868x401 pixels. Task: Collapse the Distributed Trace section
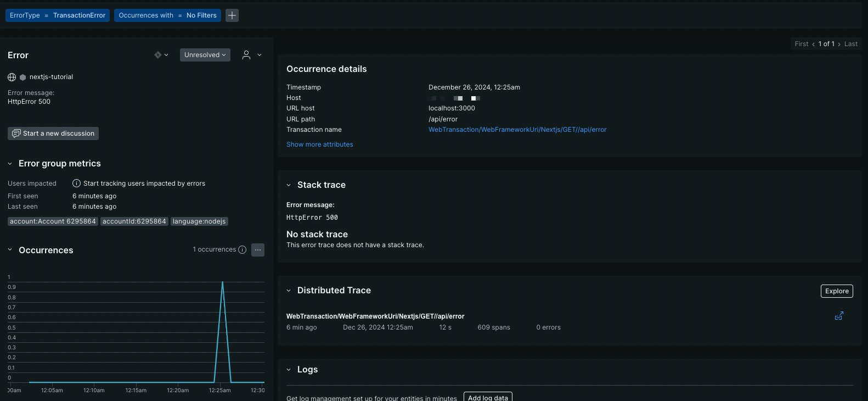[289, 291]
